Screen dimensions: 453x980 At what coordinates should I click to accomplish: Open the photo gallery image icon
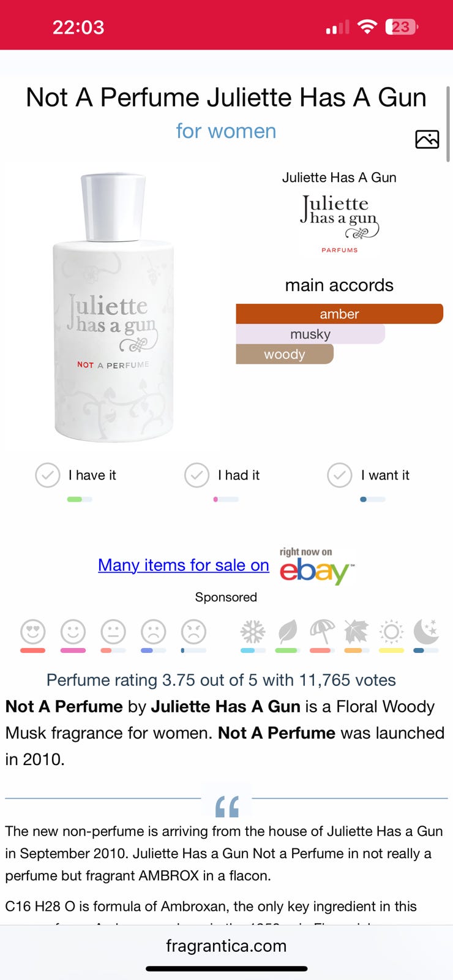(427, 140)
